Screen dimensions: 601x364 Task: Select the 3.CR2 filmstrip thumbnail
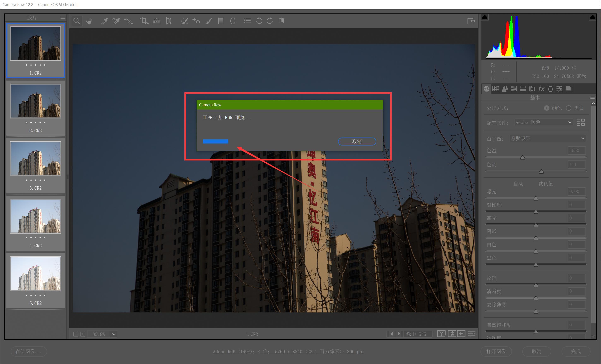[x=36, y=159]
